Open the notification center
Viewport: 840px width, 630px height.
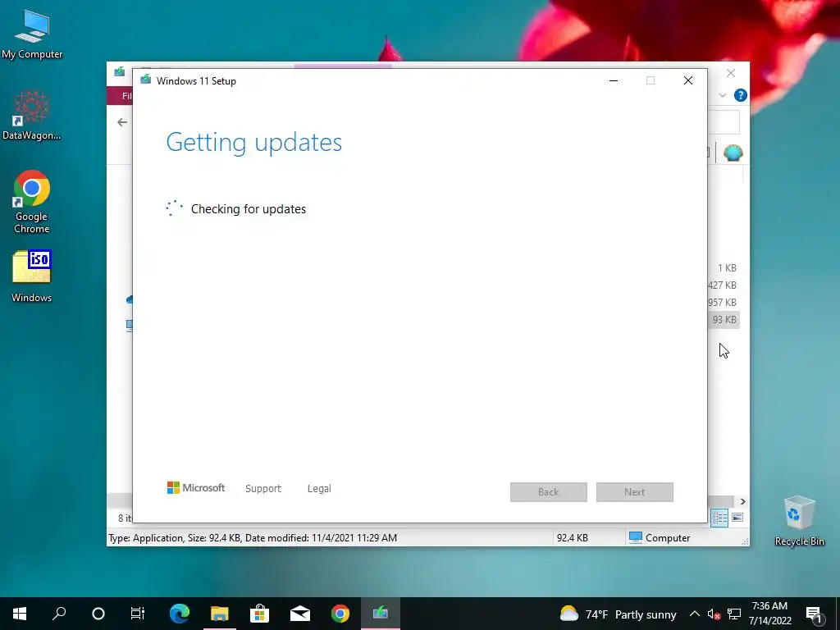(x=814, y=614)
